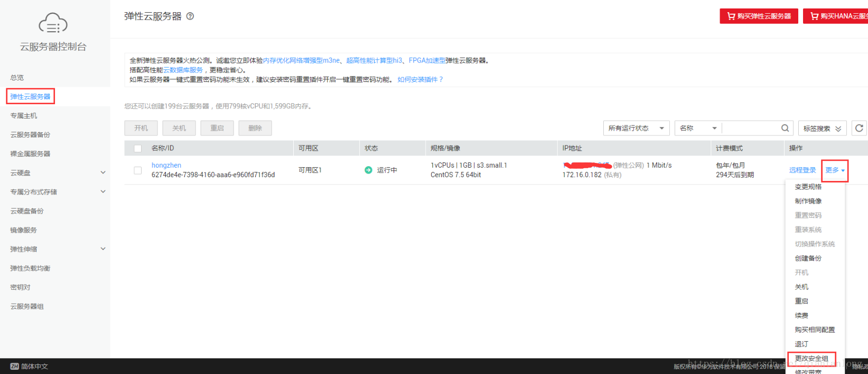The height and width of the screenshot is (374, 868).
Task: Open 云服务器组 in the sidebar
Action: pos(27,306)
